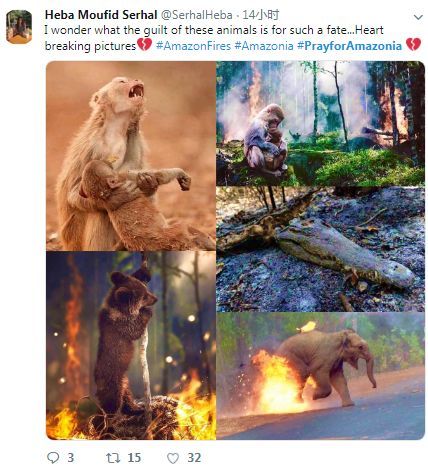View the bear cub hugging tree photo
Viewport: 428px width, 466px height.
(131, 346)
